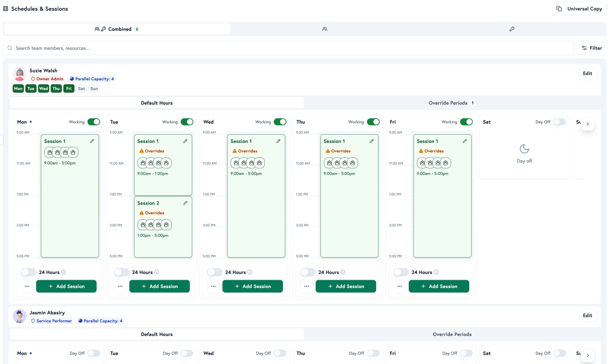Screen dimensions: 610x364
Task: Click the Overrides warning on Tuesday's Session 1
Action: 152,151
